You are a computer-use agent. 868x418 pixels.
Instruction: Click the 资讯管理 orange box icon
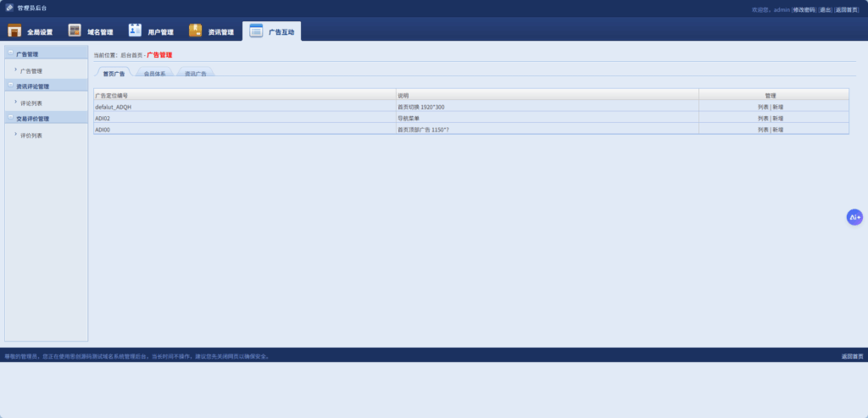195,31
